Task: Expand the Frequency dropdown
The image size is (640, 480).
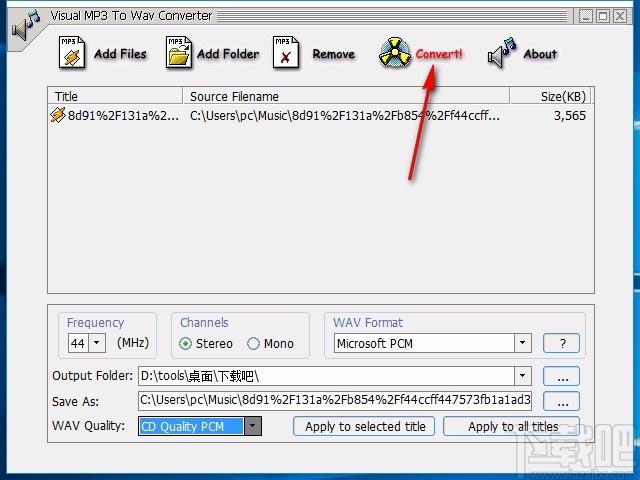Action: click(97, 343)
